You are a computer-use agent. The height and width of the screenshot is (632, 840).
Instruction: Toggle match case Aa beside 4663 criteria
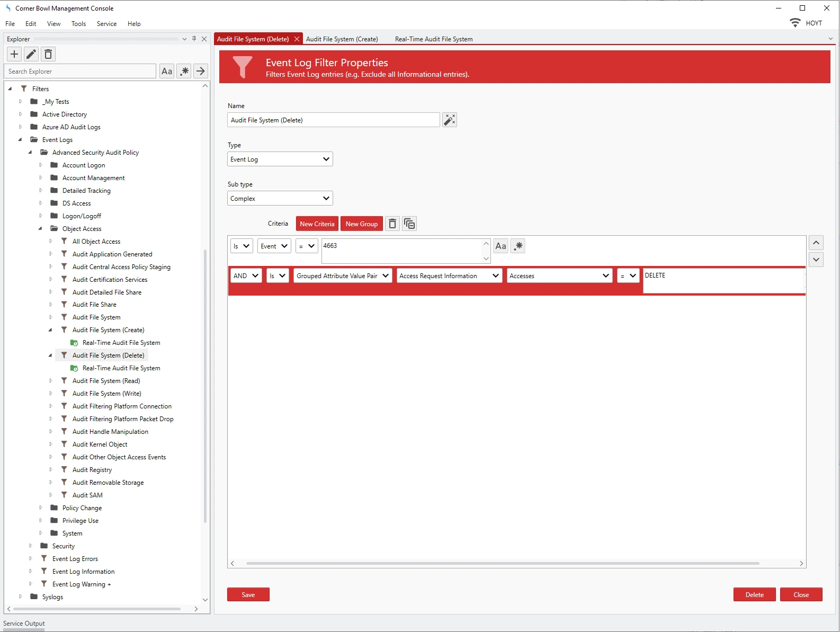(x=501, y=246)
